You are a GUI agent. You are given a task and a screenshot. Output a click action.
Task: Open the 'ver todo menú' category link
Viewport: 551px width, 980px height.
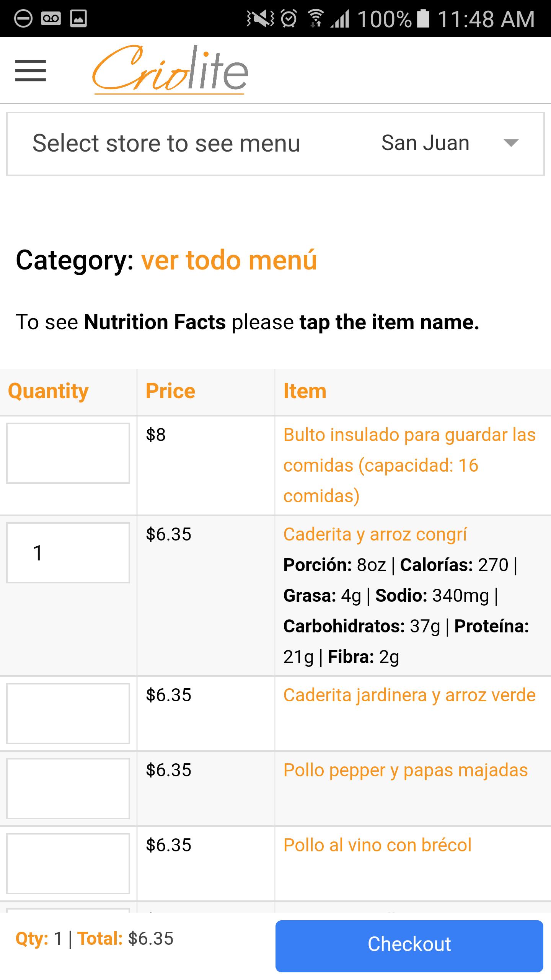pos(229,260)
